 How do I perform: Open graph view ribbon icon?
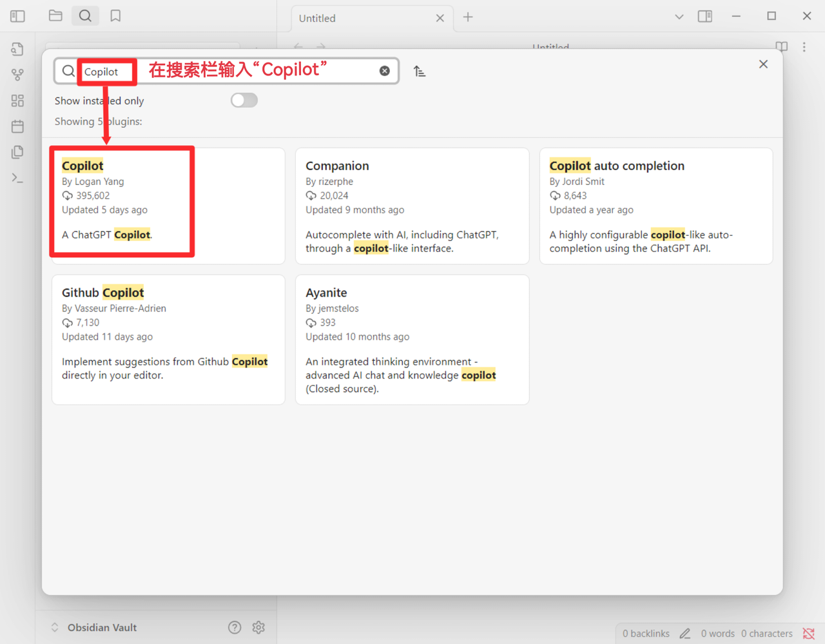pos(17,75)
